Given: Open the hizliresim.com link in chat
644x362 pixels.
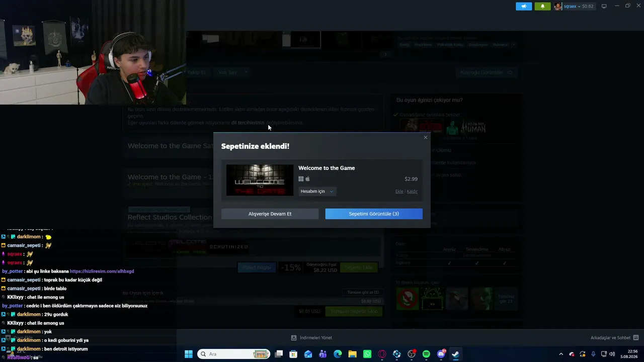Looking at the screenshot, I should [102, 271].
